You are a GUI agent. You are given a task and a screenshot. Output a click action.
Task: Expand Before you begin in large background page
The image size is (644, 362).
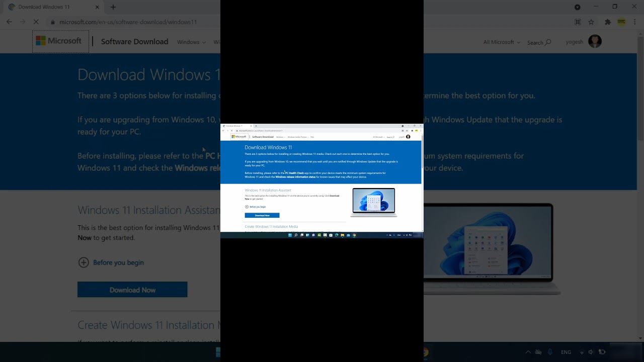click(x=111, y=262)
